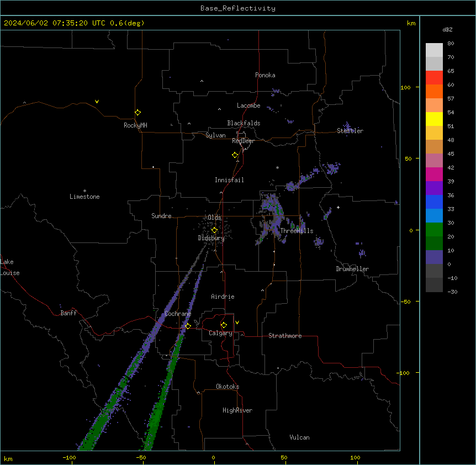Click the RockyMH label
This screenshot has width=476, height=465.
pos(135,125)
